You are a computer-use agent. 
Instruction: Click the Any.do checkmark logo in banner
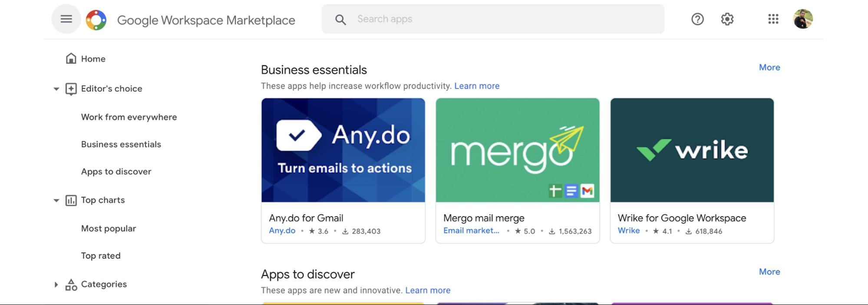click(299, 136)
